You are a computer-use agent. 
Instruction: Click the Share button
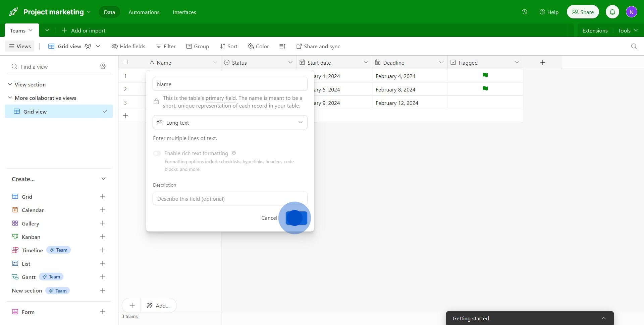pyautogui.click(x=583, y=12)
